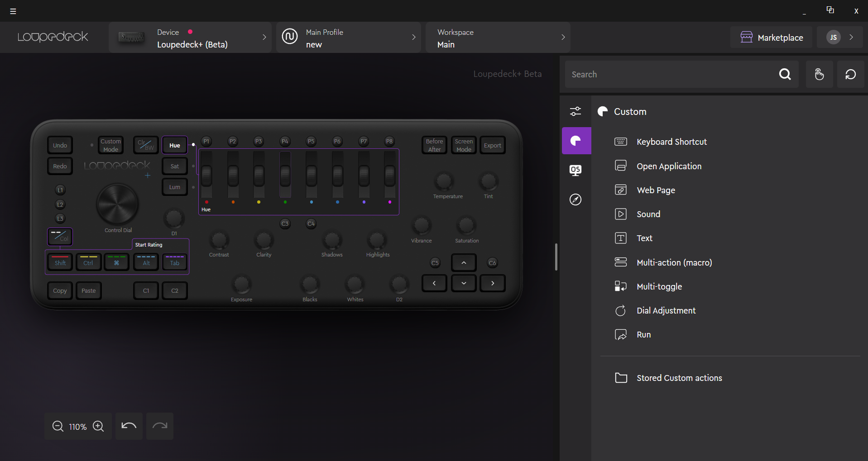
Task: Toggle the Sat mode button
Action: [x=175, y=166]
